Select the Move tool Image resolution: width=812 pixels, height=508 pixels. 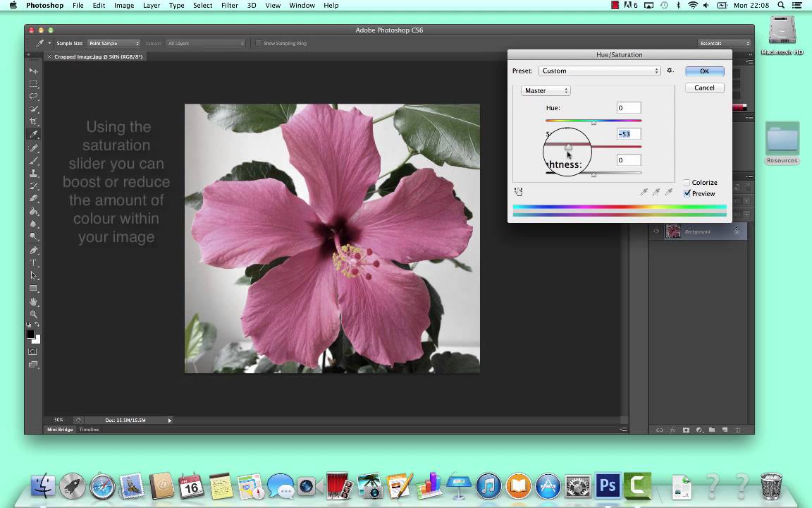(x=34, y=71)
